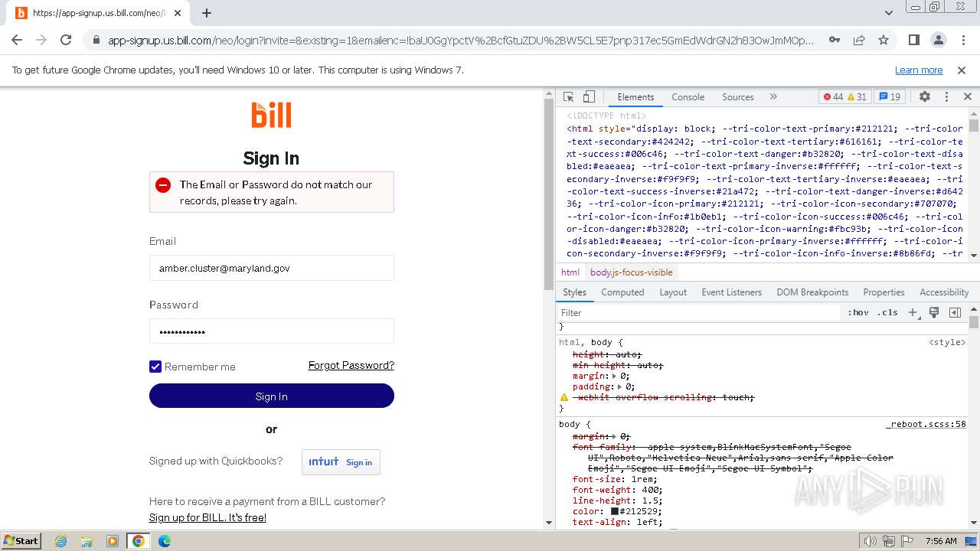Open DevTools settings gear
The image size is (980, 551).
click(925, 96)
